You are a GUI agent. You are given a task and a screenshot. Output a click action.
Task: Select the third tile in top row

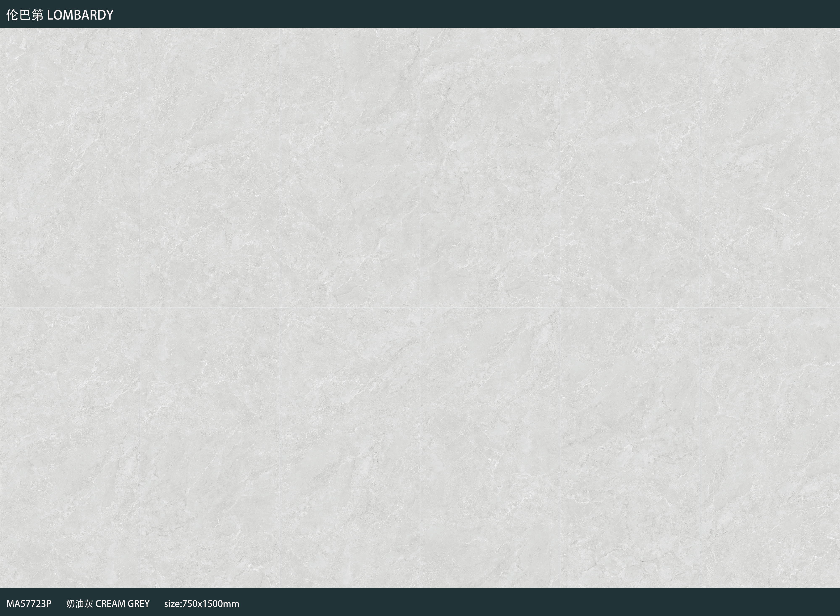[350, 168]
